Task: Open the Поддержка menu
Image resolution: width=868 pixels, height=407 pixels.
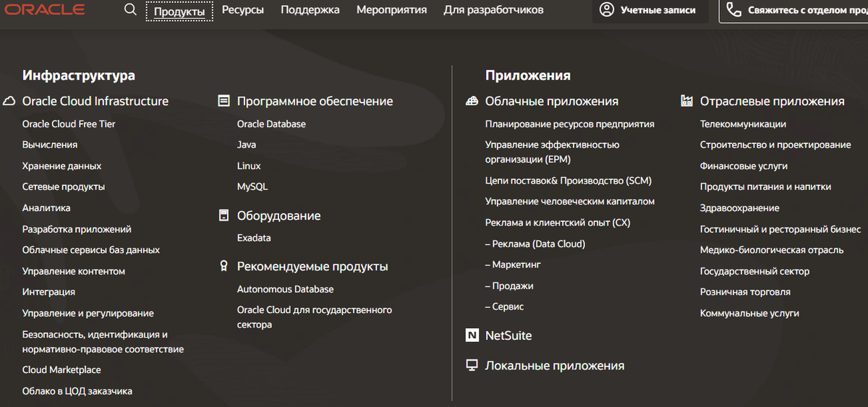Action: click(x=310, y=10)
